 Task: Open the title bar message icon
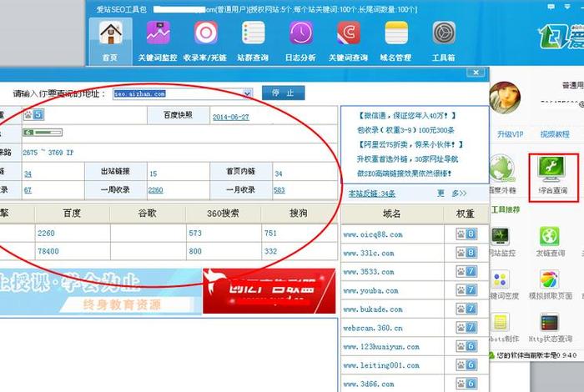(x=551, y=7)
